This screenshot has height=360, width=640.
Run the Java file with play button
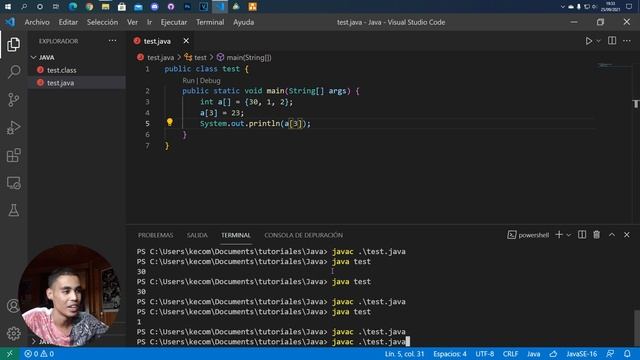click(x=588, y=41)
